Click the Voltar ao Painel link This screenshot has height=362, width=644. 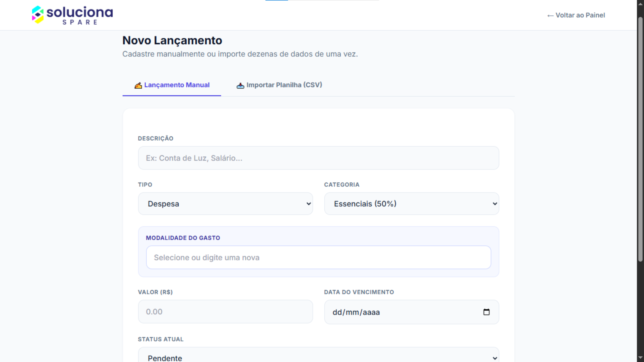click(x=576, y=15)
